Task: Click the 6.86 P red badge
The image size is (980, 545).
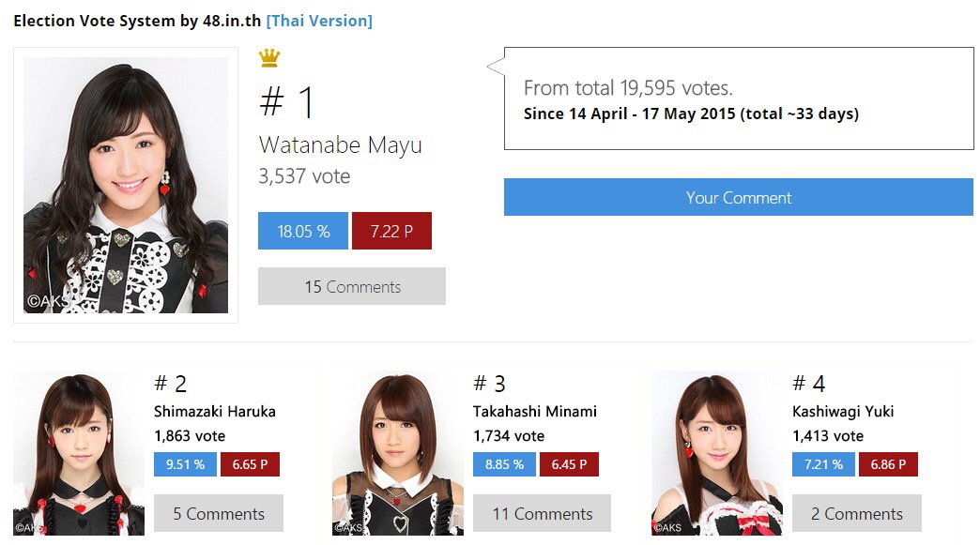Action: [888, 464]
